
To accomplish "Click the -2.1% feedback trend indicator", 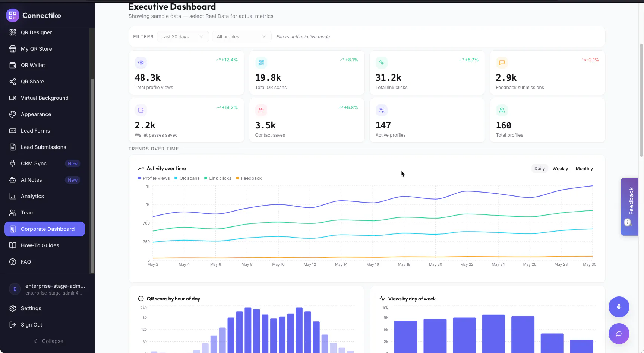I will pos(590,60).
